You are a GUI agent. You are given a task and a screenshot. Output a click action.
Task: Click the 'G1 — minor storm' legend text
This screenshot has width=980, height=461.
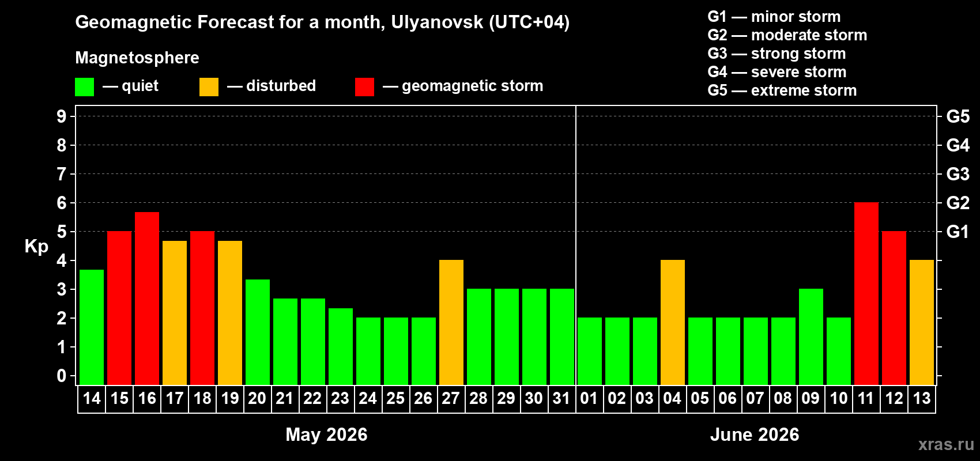pyautogui.click(x=774, y=17)
